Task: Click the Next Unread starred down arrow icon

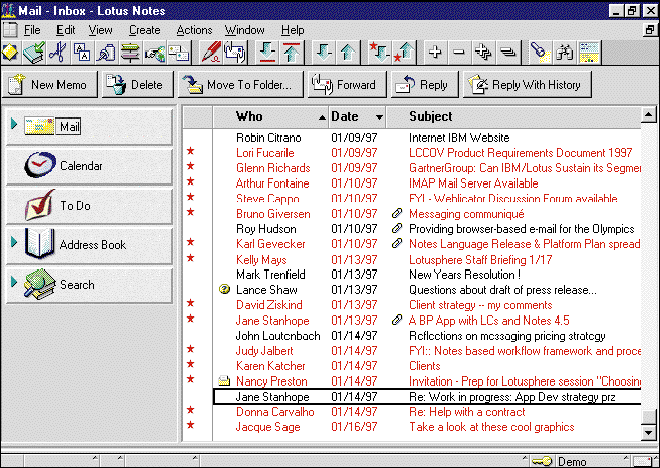Action: click(x=379, y=53)
